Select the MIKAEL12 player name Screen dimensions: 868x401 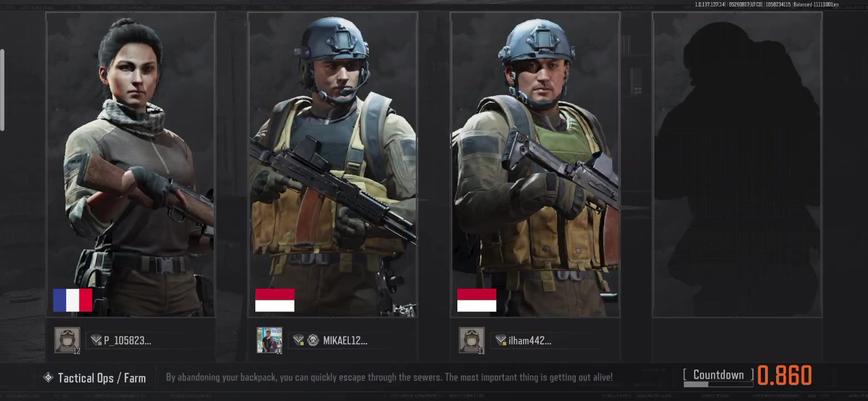[345, 340]
